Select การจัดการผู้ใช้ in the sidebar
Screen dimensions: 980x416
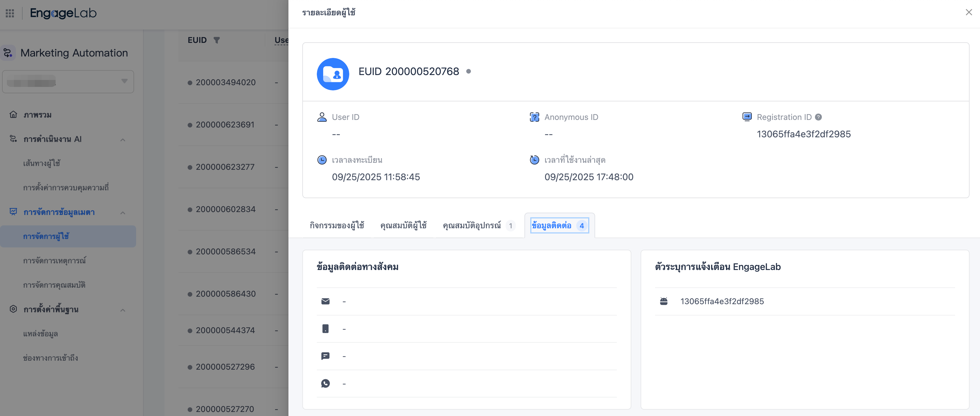pyautogui.click(x=68, y=236)
